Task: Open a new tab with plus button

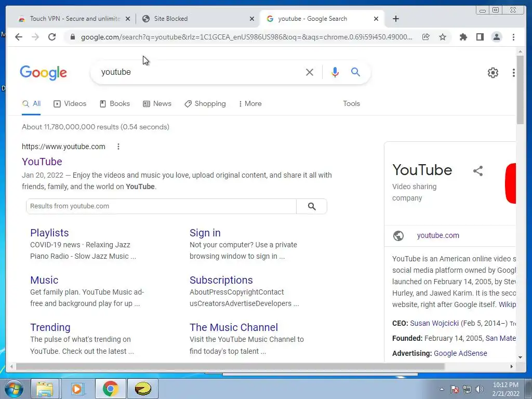Action: 395,19
